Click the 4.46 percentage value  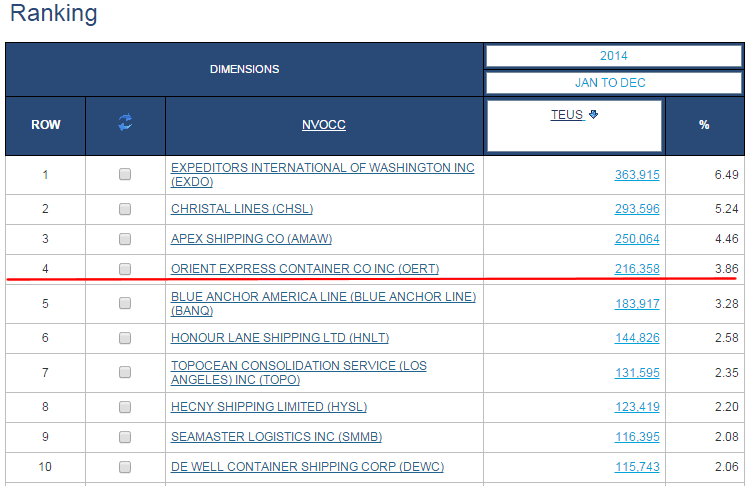tap(726, 239)
